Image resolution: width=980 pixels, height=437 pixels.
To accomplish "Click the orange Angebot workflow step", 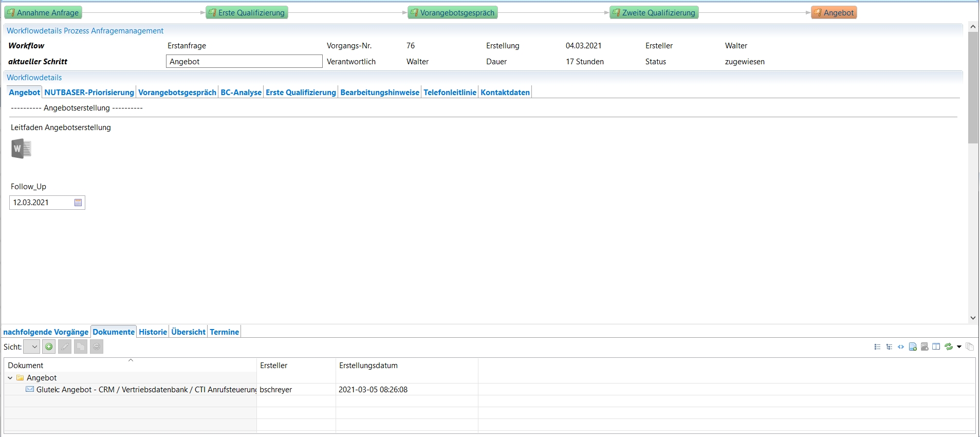I will click(x=834, y=13).
